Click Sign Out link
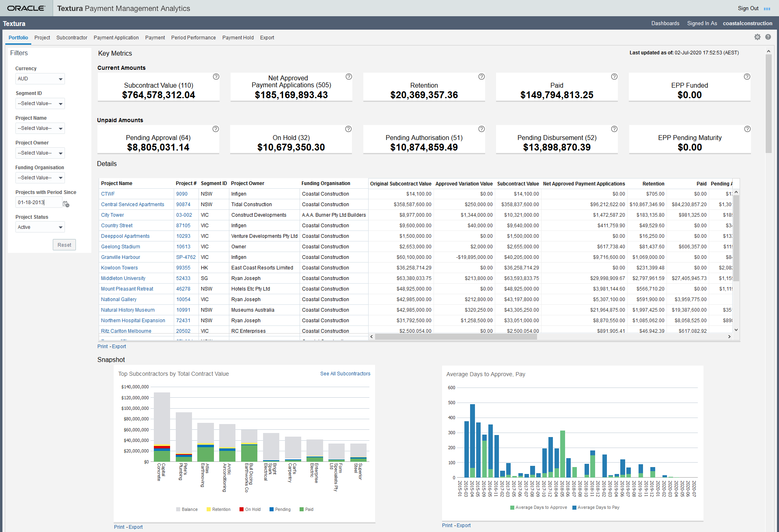Image resolution: width=779 pixels, height=532 pixels. [748, 8]
